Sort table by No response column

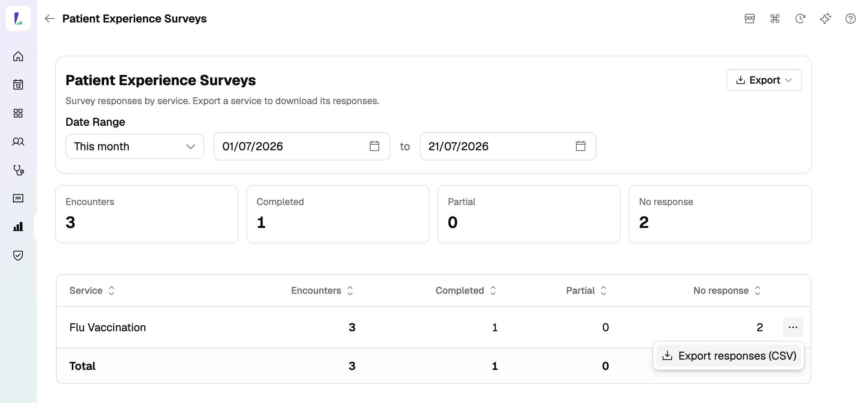[727, 291]
